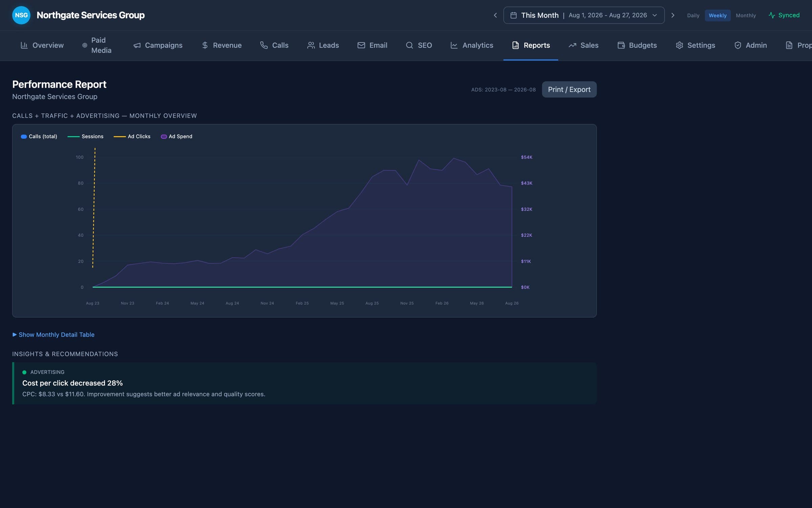The width and height of the screenshot is (812, 508).
Task: Click the Email envelope icon
Action: click(361, 45)
